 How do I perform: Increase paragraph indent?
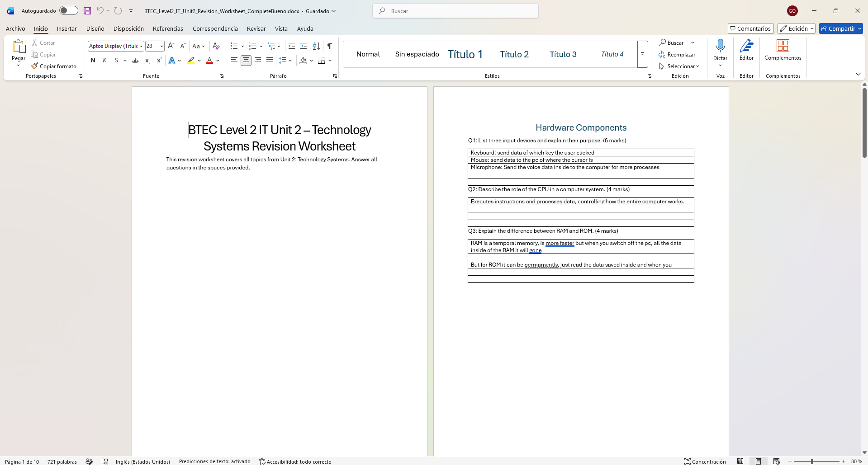(x=304, y=46)
